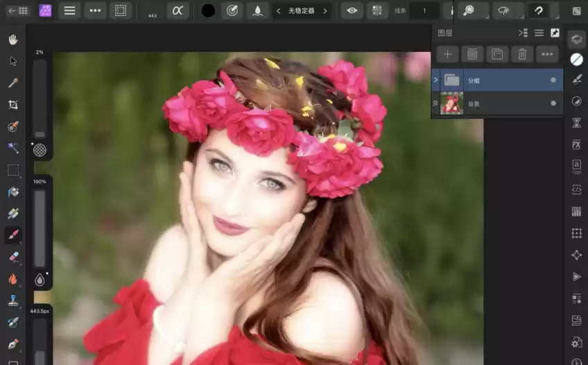Delete layer using the trash icon
Viewport: 588px width, 365px height.
tap(522, 54)
